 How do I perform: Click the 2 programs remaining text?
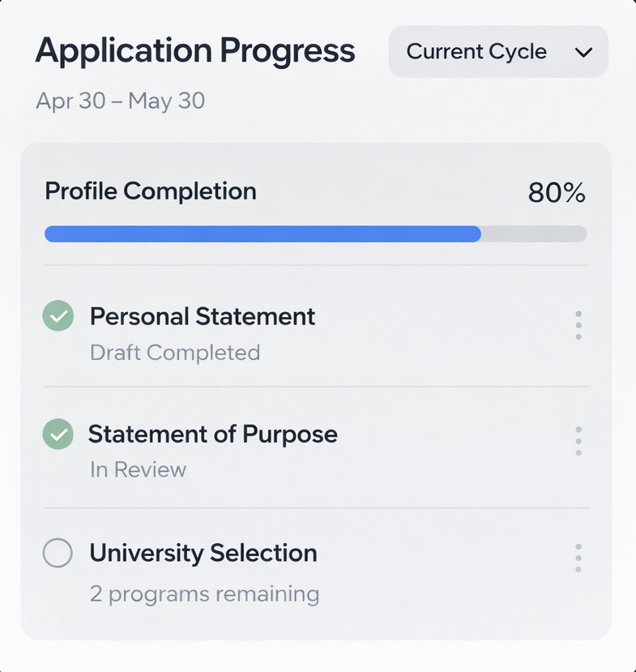point(204,593)
